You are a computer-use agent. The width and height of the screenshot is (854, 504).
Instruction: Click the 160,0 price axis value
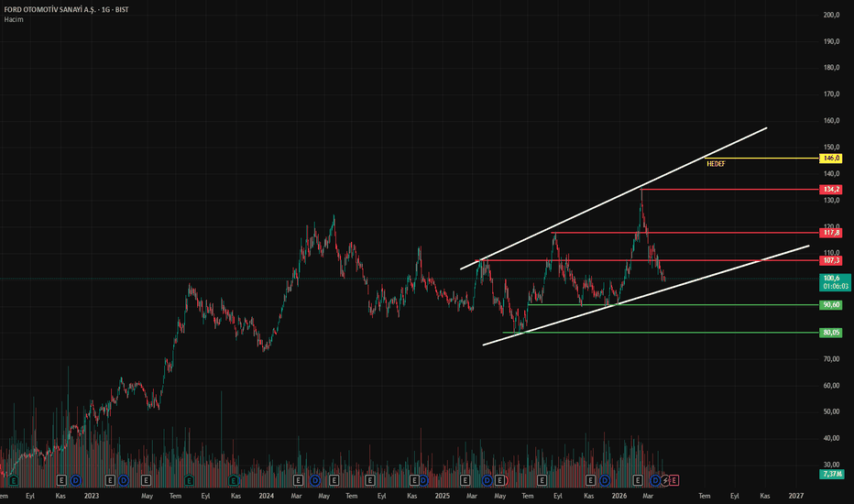[x=831, y=120]
